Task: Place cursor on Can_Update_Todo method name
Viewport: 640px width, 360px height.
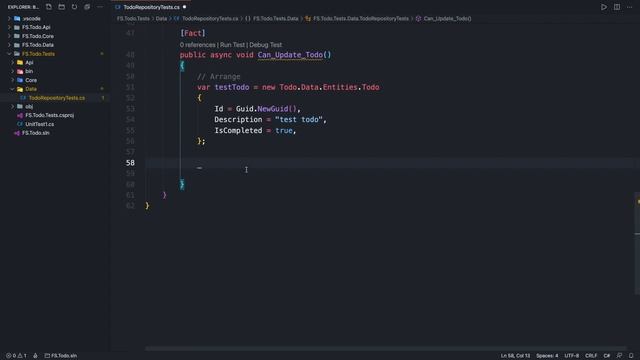Action: click(x=290, y=55)
